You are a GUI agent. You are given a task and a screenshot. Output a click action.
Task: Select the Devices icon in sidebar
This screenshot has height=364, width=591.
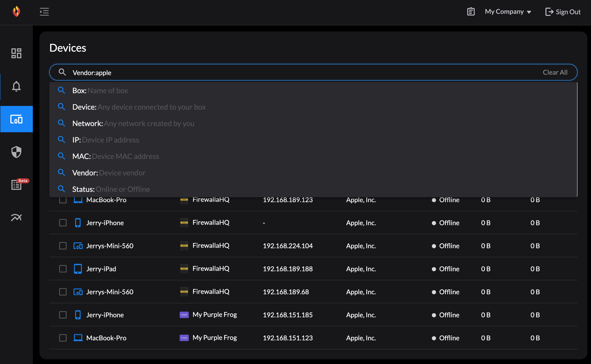(x=16, y=119)
